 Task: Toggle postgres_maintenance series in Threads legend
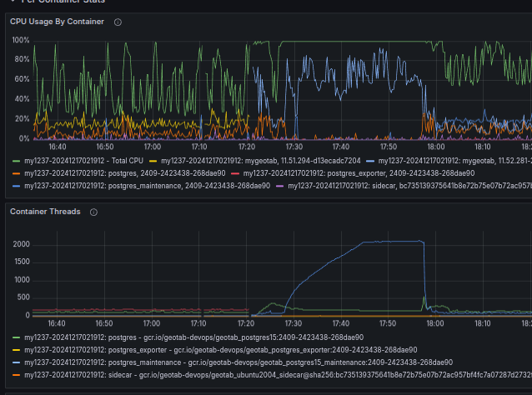pyautogui.click(x=238, y=362)
